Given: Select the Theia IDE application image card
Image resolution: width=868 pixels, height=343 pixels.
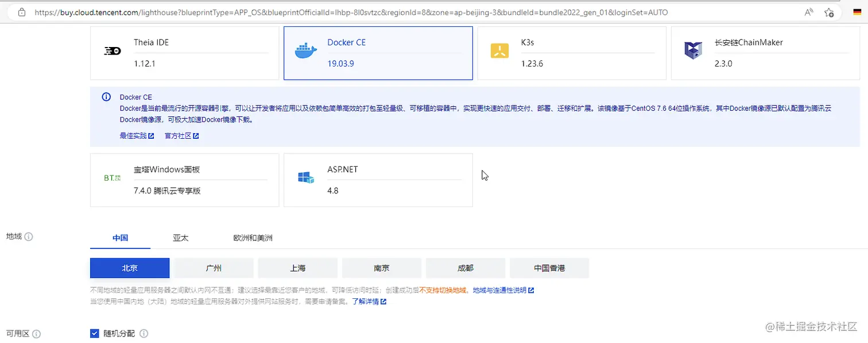Looking at the screenshot, I should click(184, 53).
